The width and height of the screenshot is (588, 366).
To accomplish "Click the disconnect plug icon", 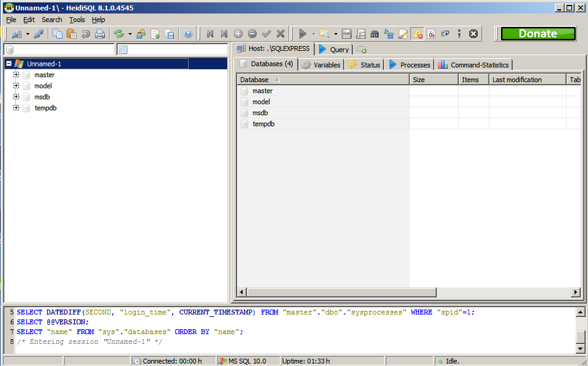I will 39,34.
